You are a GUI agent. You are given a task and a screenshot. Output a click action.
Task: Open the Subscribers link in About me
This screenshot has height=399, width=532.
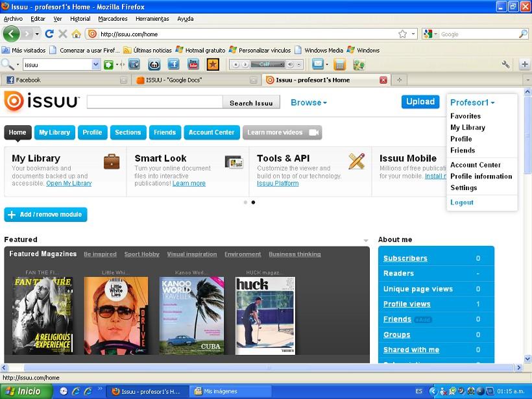click(405, 258)
